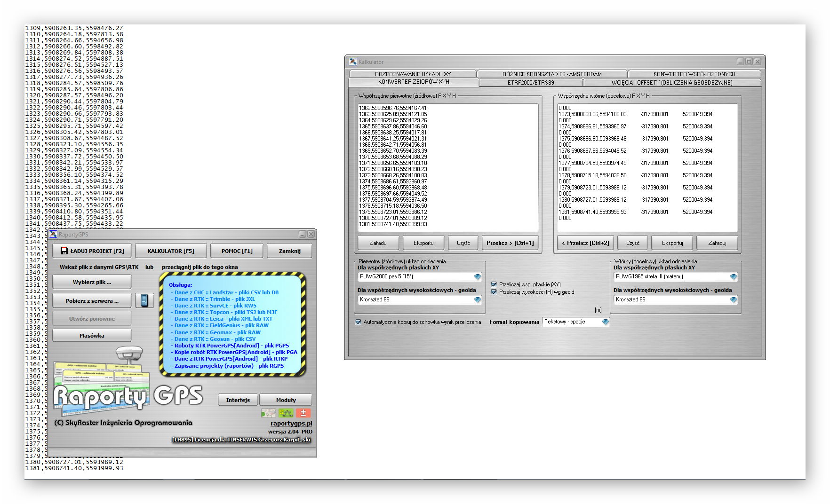Screen dimensions: 830x504
Task: Click the server device icon button
Action: click(144, 300)
